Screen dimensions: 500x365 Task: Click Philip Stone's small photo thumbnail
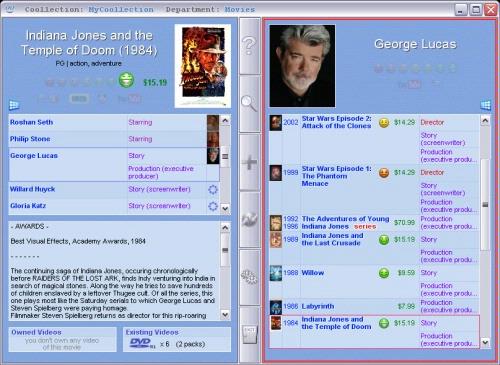[213, 139]
